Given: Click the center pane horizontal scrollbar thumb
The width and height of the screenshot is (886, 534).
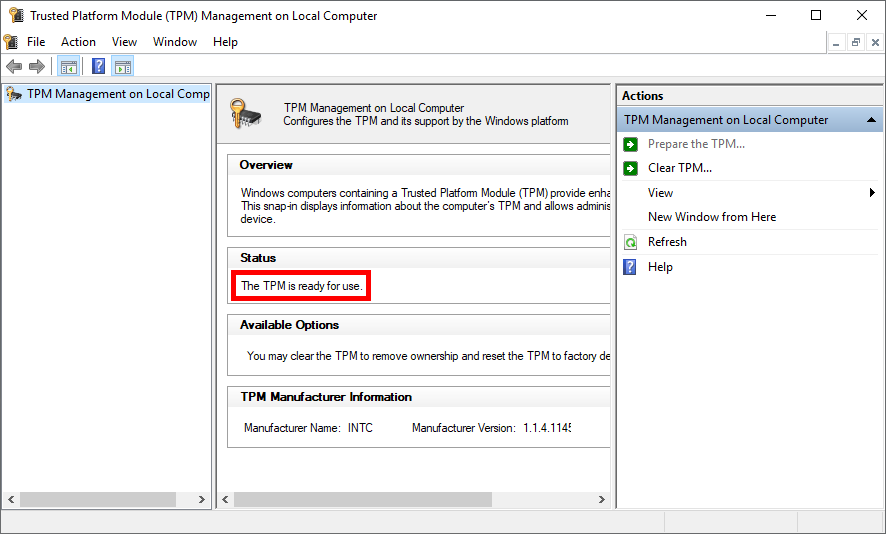Looking at the screenshot, I should [x=363, y=500].
